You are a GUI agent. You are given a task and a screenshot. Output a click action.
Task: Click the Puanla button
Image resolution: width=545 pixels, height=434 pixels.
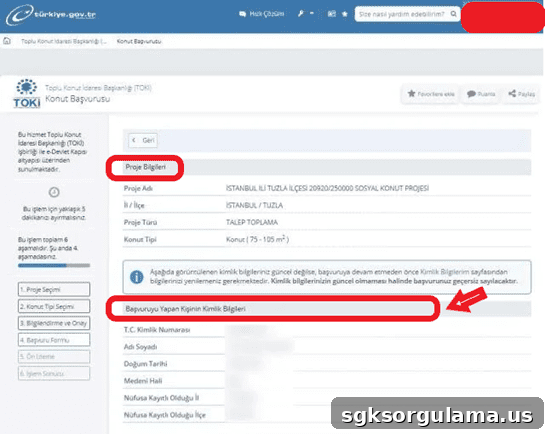click(481, 94)
